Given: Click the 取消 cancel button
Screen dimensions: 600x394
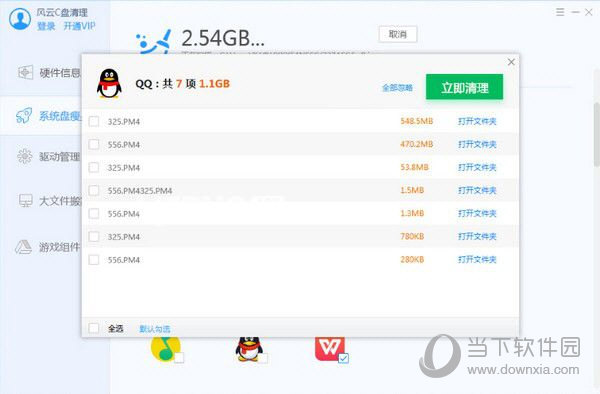Looking at the screenshot, I should click(398, 34).
